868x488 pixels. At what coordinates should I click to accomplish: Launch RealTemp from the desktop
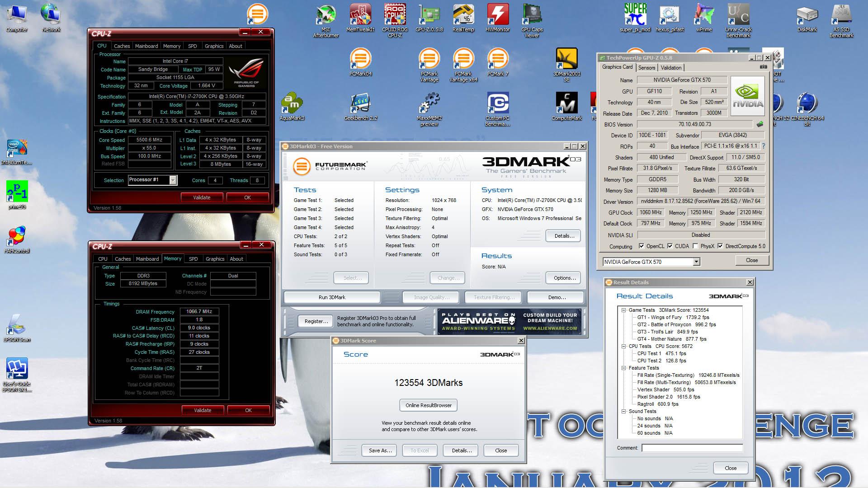(463, 18)
